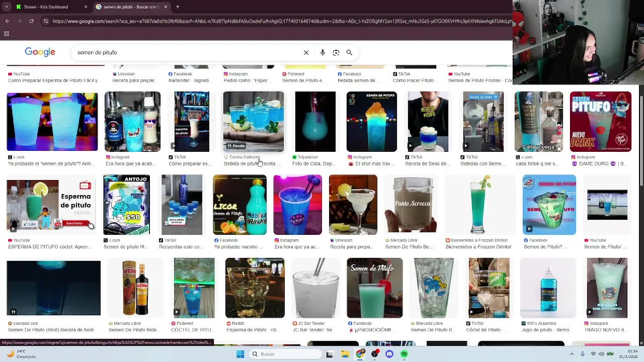Image resolution: width=644 pixels, height=362 pixels.
Task: Open the Windows Start menu
Action: click(240, 354)
